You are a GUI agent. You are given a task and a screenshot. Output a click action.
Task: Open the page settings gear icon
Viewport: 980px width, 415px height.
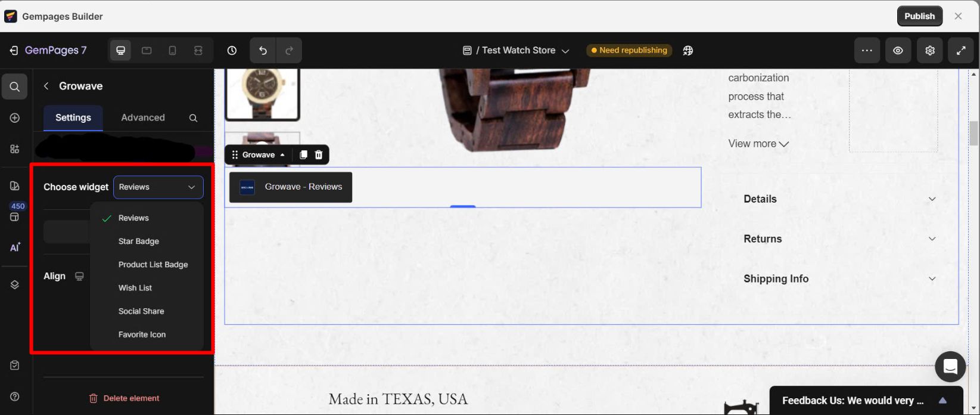click(930, 51)
